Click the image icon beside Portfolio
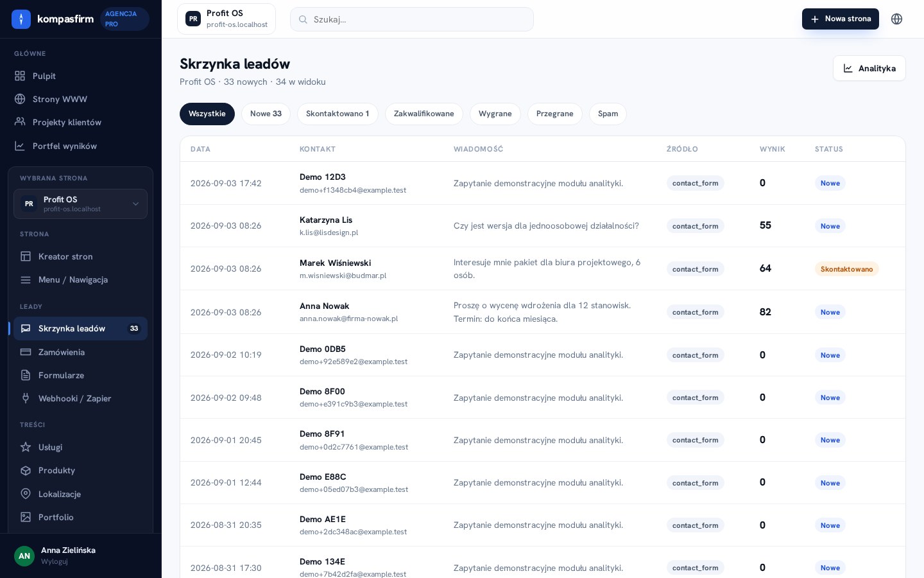This screenshot has height=578, width=924. 26,517
